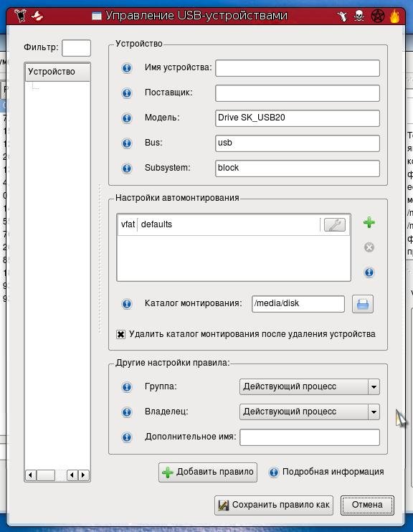Click Subsystem field containing block

[x=298, y=168]
